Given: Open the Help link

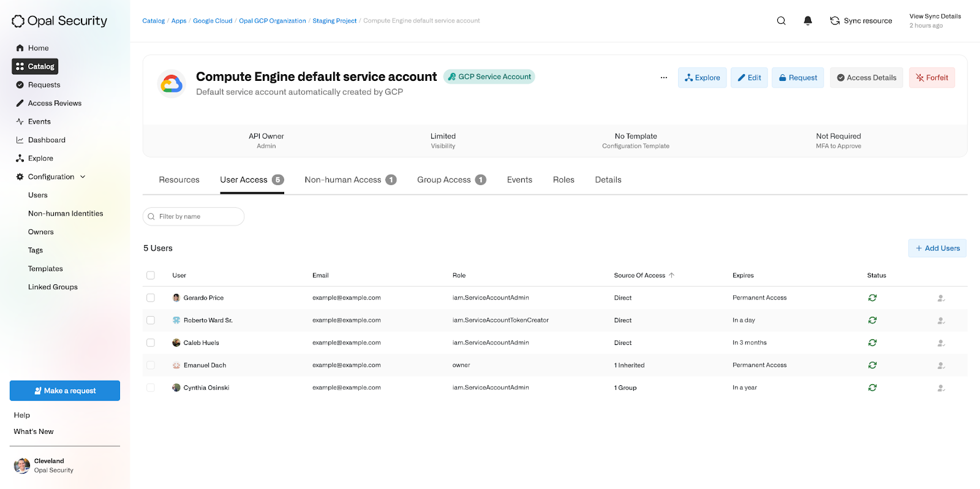Looking at the screenshot, I should point(22,415).
